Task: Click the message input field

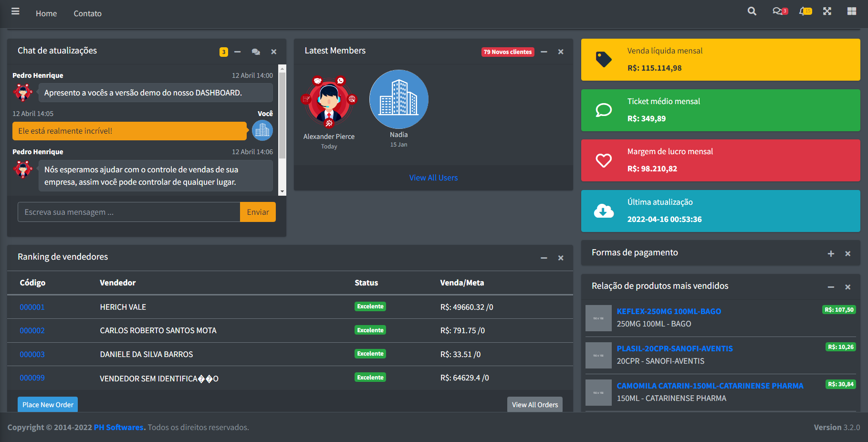Action: 129,212
